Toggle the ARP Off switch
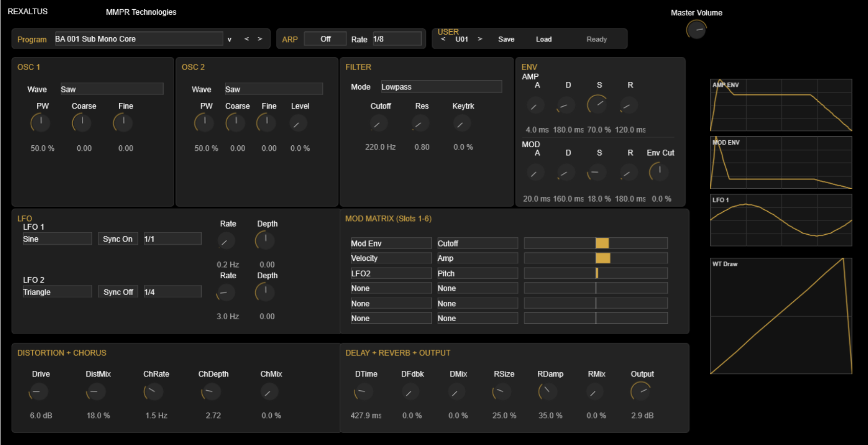This screenshot has height=445, width=868. click(x=325, y=39)
